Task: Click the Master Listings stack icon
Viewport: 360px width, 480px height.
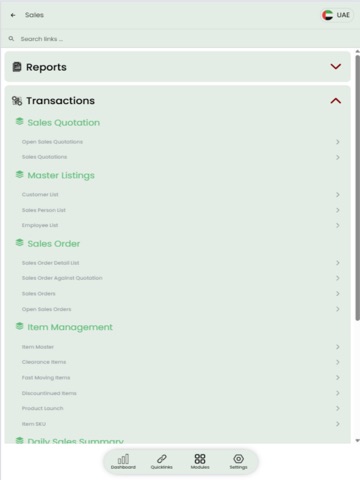Action: tap(20, 174)
